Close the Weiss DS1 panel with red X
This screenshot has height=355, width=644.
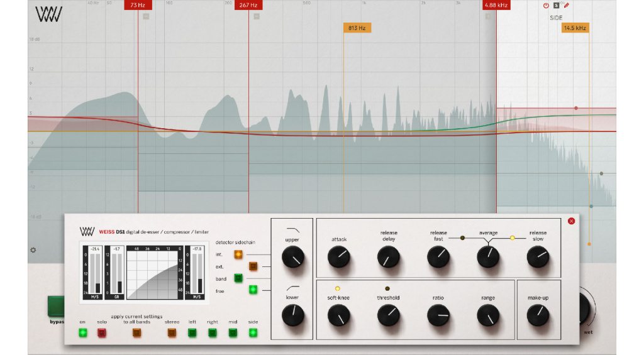pyautogui.click(x=571, y=221)
